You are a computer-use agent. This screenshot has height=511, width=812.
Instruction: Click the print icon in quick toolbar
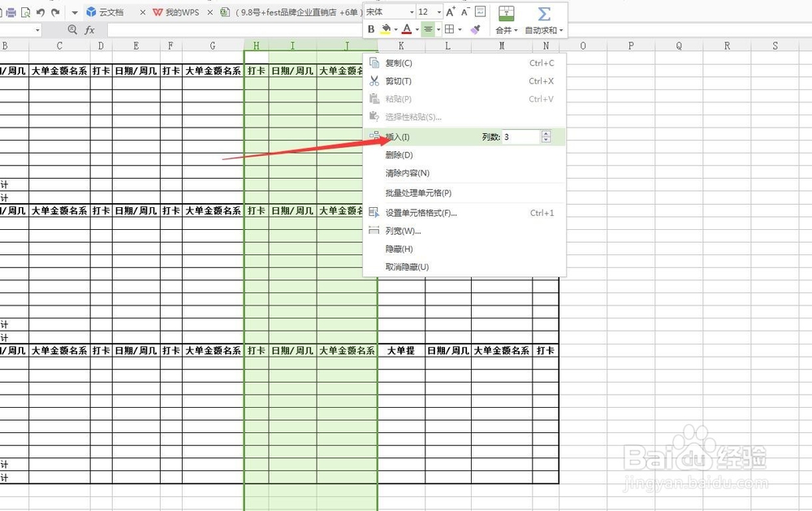tap(11, 12)
